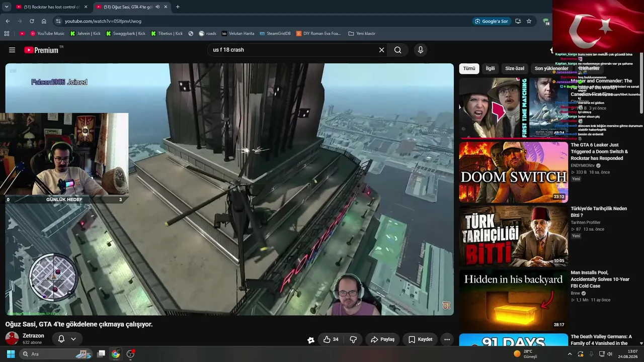Go back in browser history
644x362 pixels.
(8, 21)
